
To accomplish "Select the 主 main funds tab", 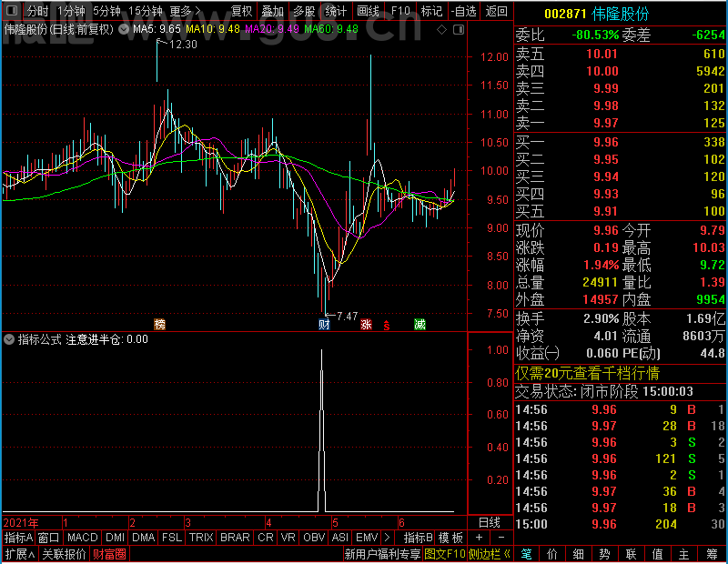I will coord(684,554).
